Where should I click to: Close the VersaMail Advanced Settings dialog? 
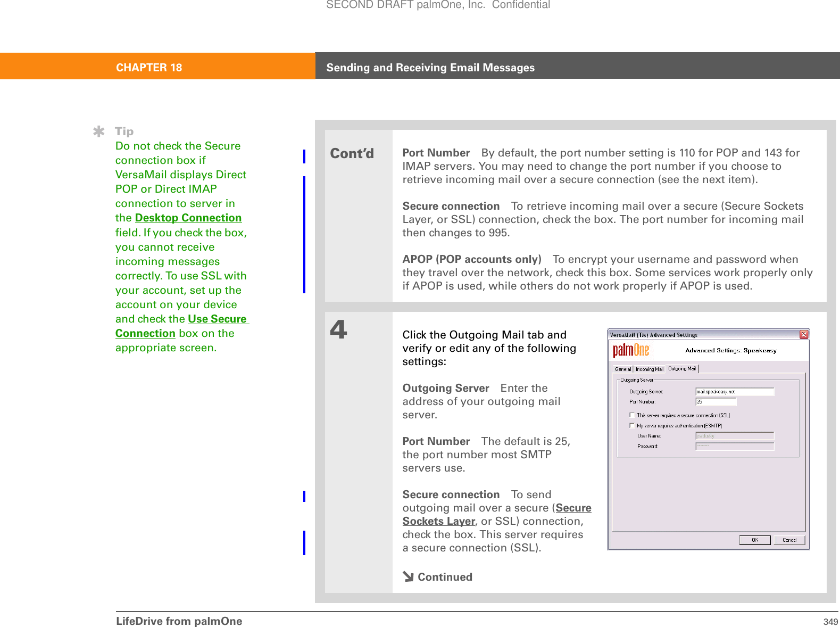(x=804, y=334)
